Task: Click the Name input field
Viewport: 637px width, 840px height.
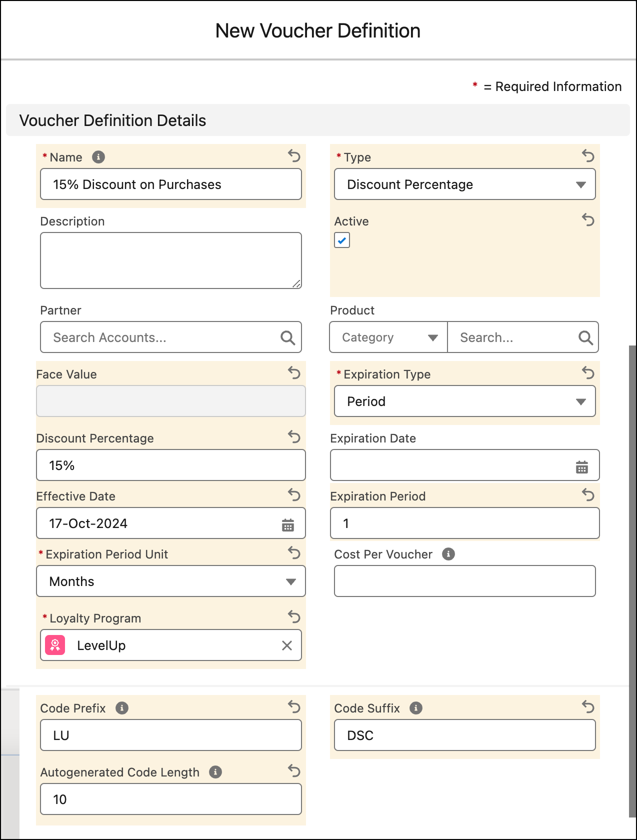Action: point(171,184)
